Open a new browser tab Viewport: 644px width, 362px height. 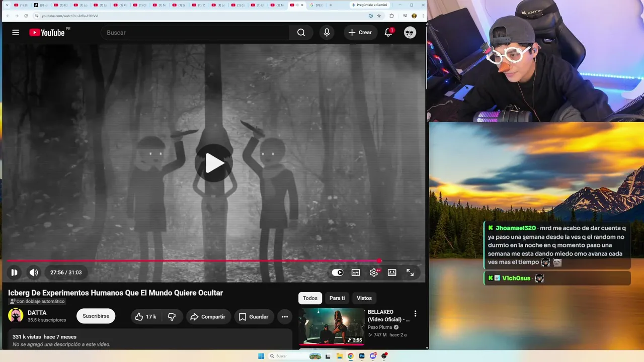pos(331,5)
